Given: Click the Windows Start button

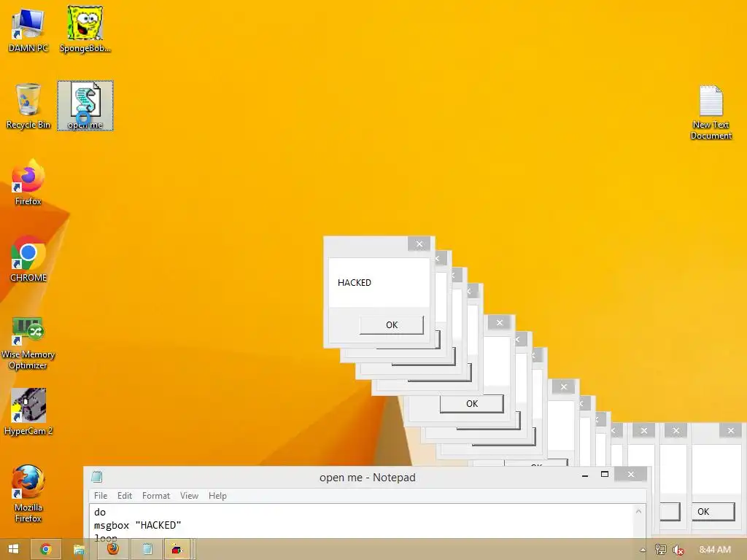Looking at the screenshot, I should 13,549.
